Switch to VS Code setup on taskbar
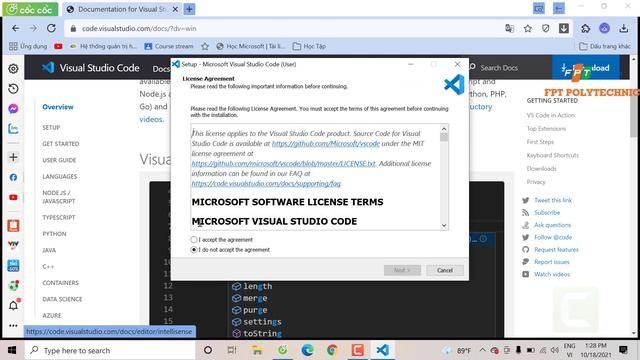This screenshot has height=360, width=640. pyautogui.click(x=382, y=350)
